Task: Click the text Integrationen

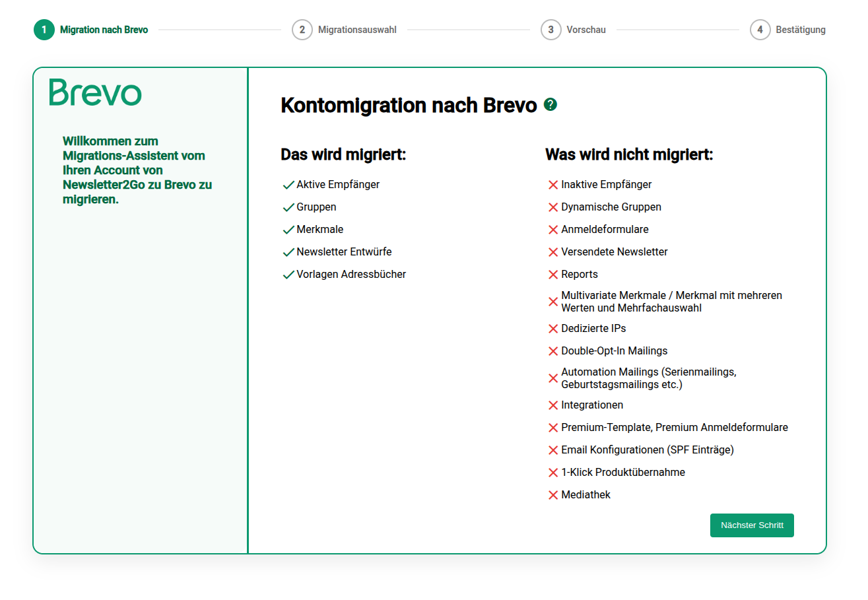Action: tap(592, 405)
